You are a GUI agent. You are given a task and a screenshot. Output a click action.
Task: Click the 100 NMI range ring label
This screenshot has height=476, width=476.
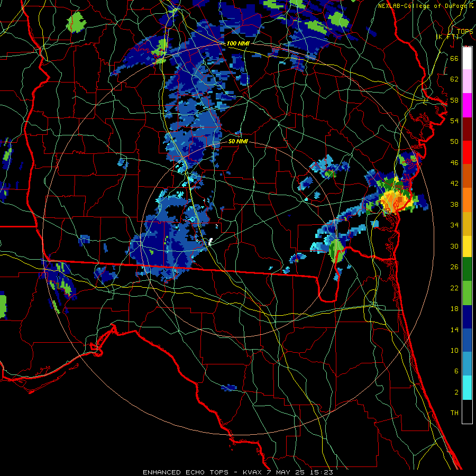coord(238,43)
